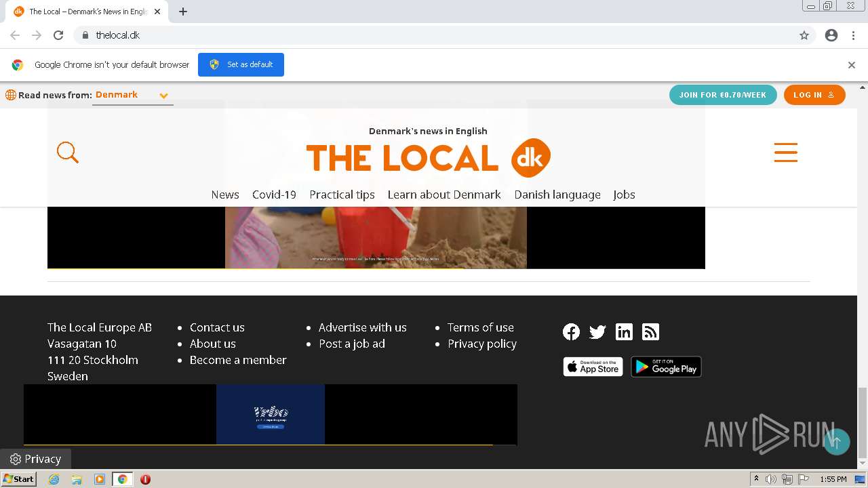Click the system clock showing 1:55 PM

pos(833,479)
